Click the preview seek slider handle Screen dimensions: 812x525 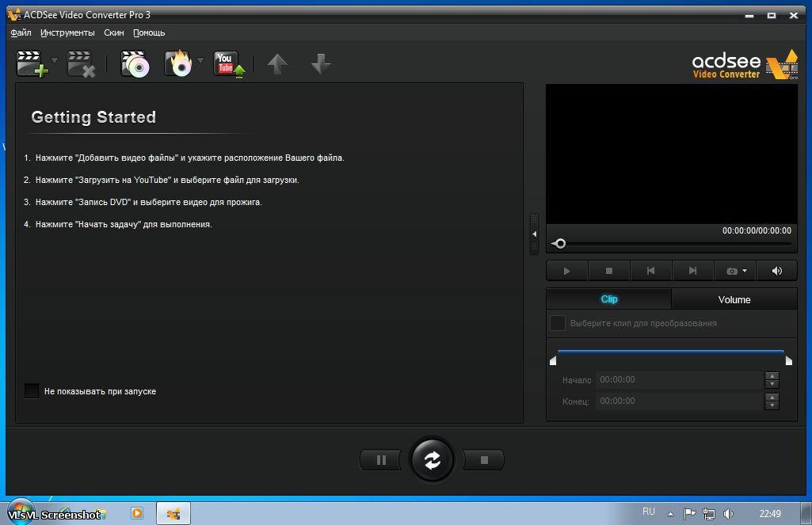[560, 243]
